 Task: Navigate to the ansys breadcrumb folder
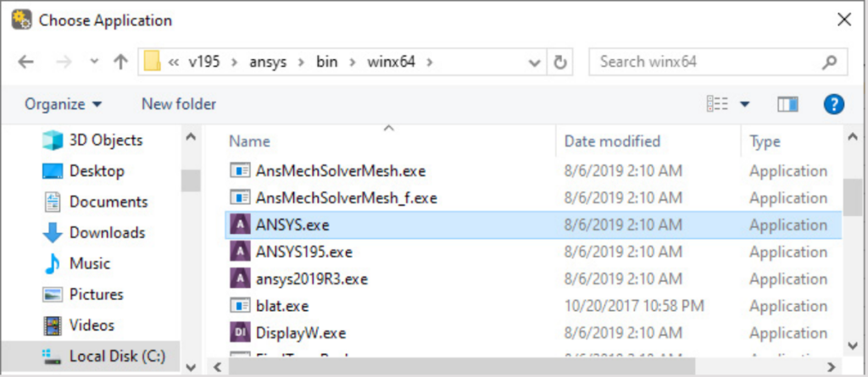point(268,62)
